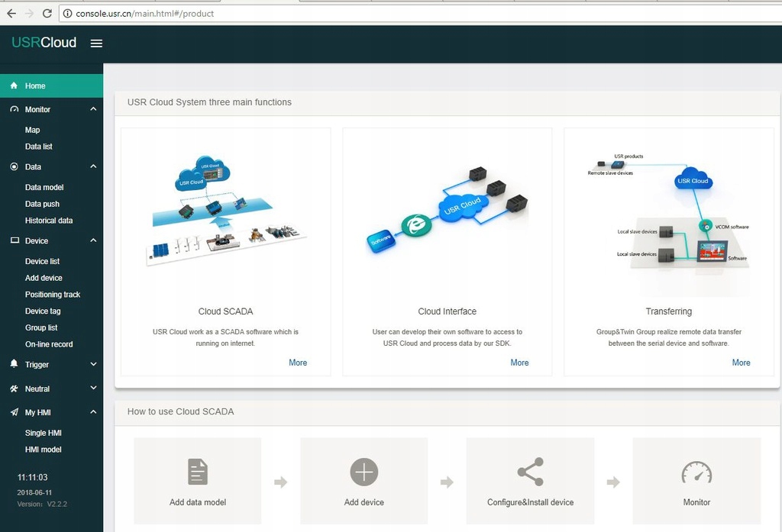Click the Cloud SCADA illustration
This screenshot has width=782, height=532.
coord(225,211)
